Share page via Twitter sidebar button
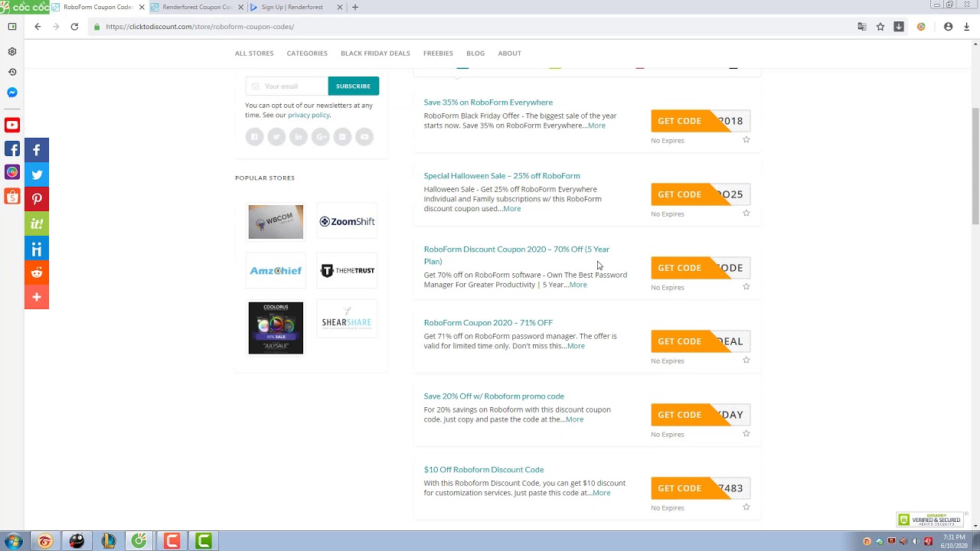This screenshot has width=980, height=551. tap(37, 174)
